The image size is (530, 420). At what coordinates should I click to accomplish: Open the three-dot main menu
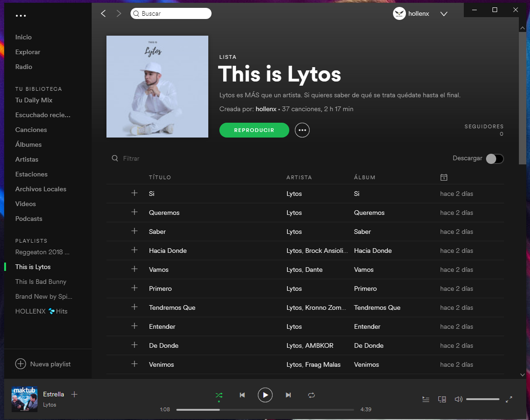[21, 16]
